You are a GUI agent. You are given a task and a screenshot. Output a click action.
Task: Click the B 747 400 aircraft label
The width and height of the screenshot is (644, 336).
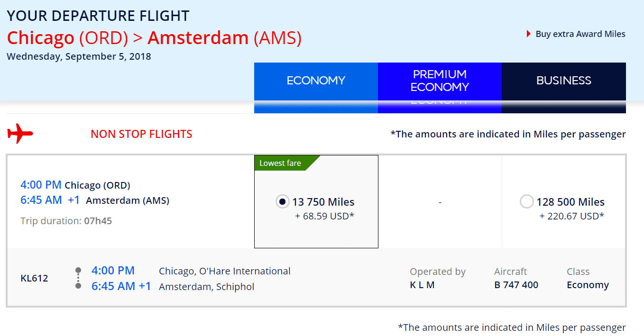[x=516, y=285]
